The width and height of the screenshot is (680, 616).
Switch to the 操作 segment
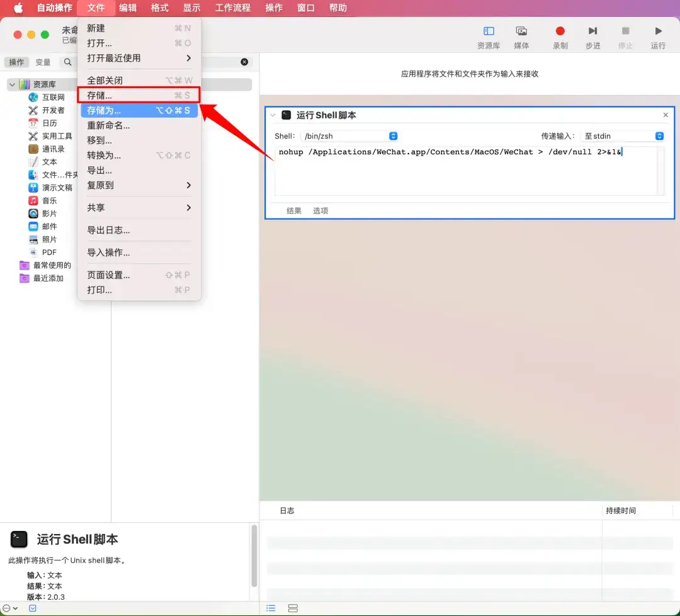click(16, 62)
